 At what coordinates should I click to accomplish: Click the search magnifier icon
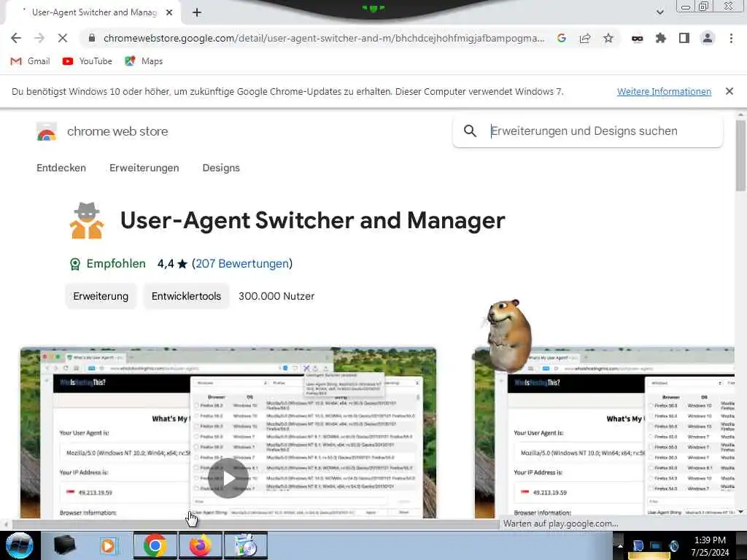(x=471, y=131)
